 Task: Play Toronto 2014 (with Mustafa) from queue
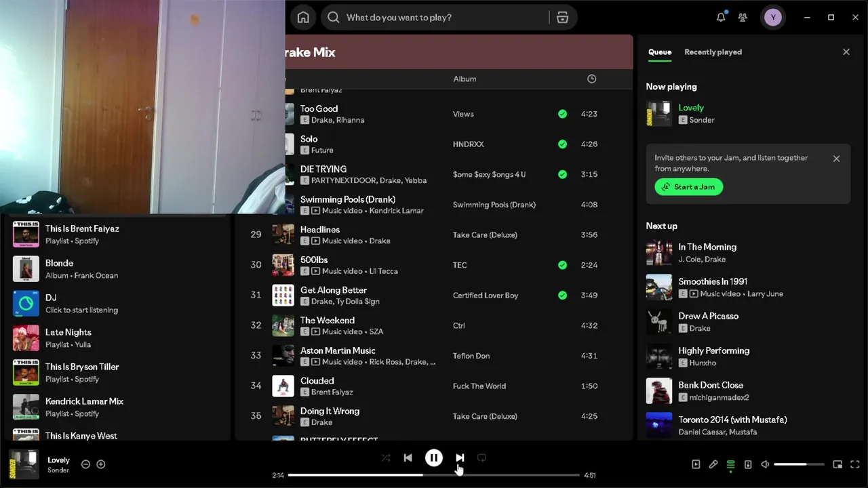749,426
